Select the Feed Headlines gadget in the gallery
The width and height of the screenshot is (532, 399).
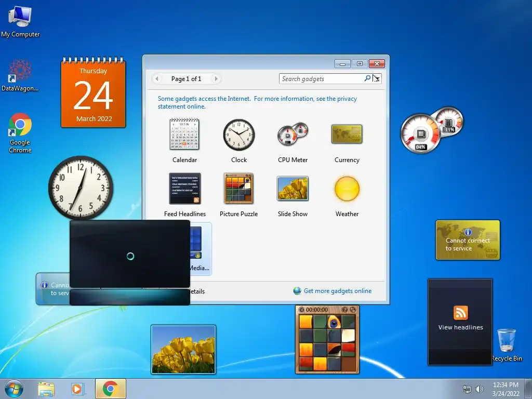click(x=184, y=195)
